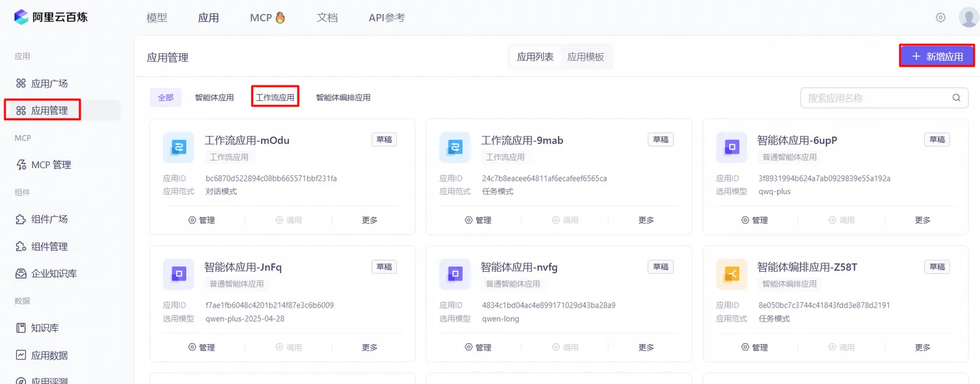Click the 应用管理 sidebar icon
The image size is (980, 384).
(21, 110)
